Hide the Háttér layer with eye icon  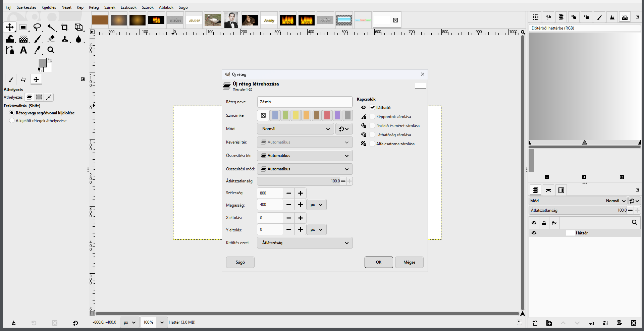pyautogui.click(x=534, y=233)
